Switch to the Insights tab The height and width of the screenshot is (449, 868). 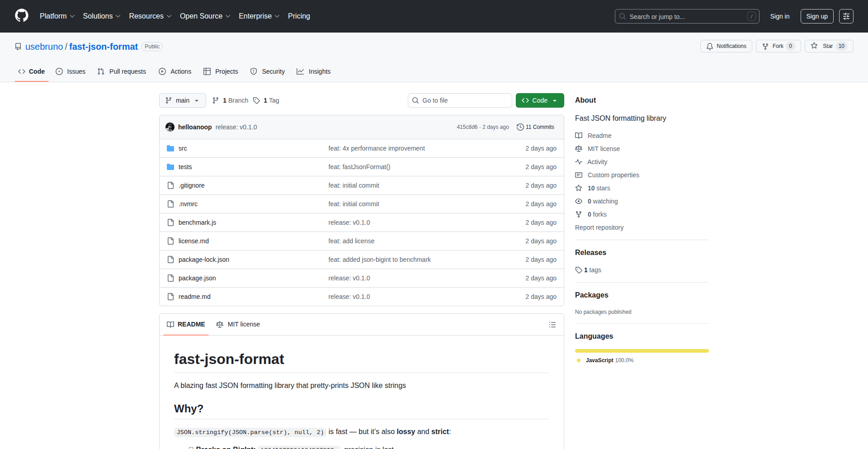click(x=314, y=71)
